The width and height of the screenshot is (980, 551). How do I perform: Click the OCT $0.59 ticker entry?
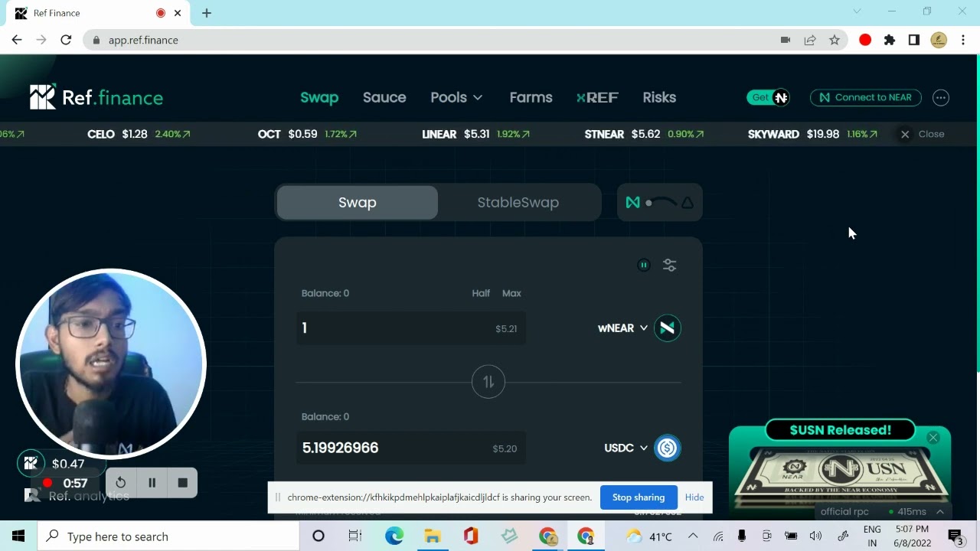(307, 134)
